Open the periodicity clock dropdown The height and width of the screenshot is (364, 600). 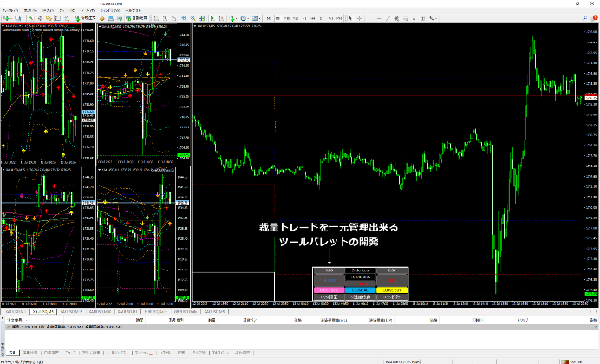pos(245,18)
